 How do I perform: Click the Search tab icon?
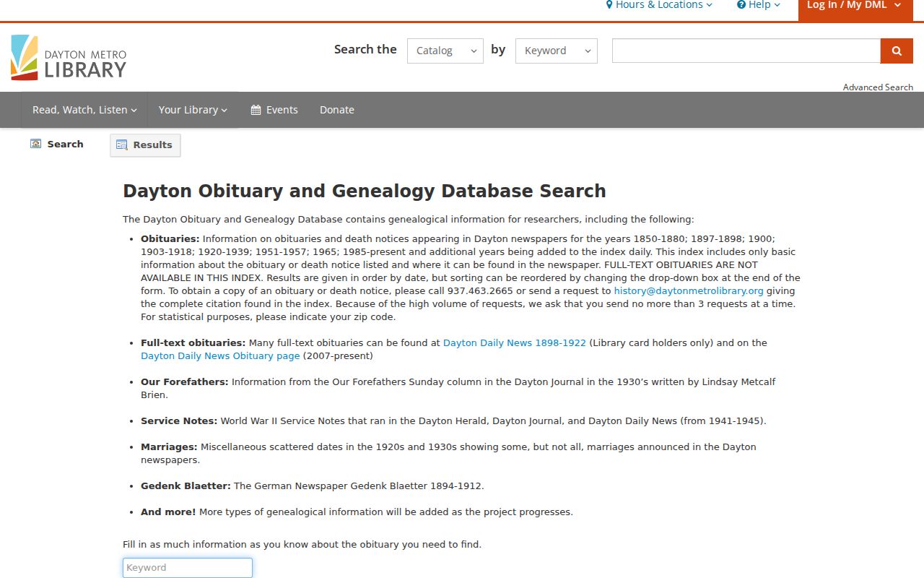click(35, 144)
